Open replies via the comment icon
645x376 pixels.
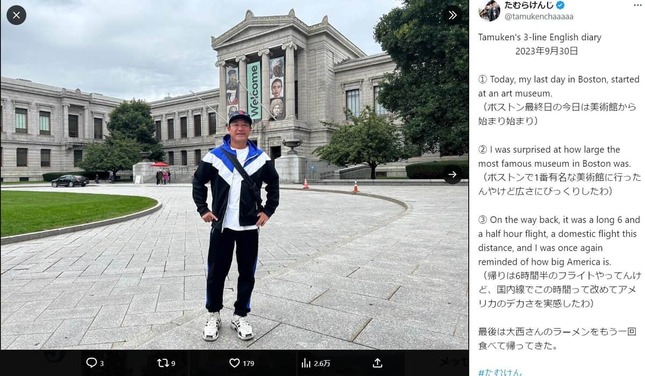click(91, 362)
